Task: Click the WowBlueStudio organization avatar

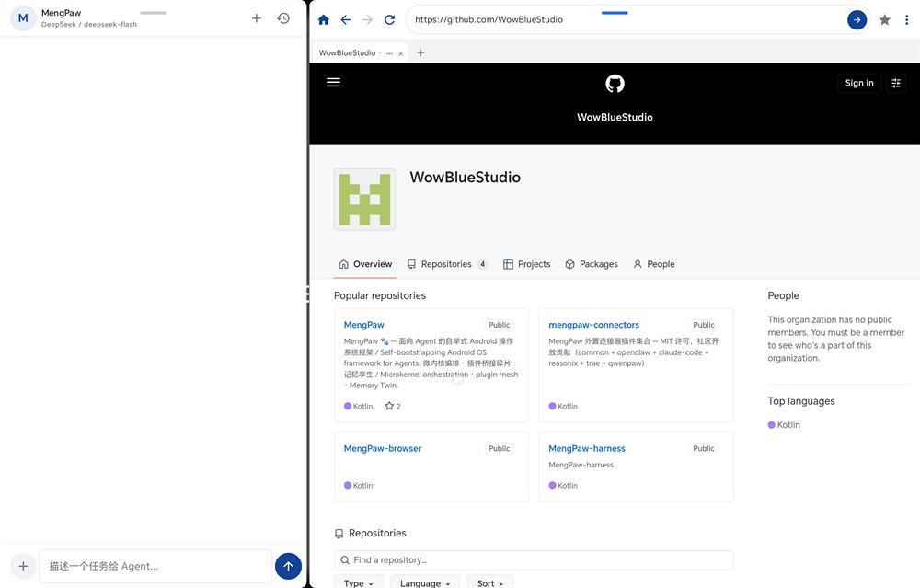Action: coord(364,200)
